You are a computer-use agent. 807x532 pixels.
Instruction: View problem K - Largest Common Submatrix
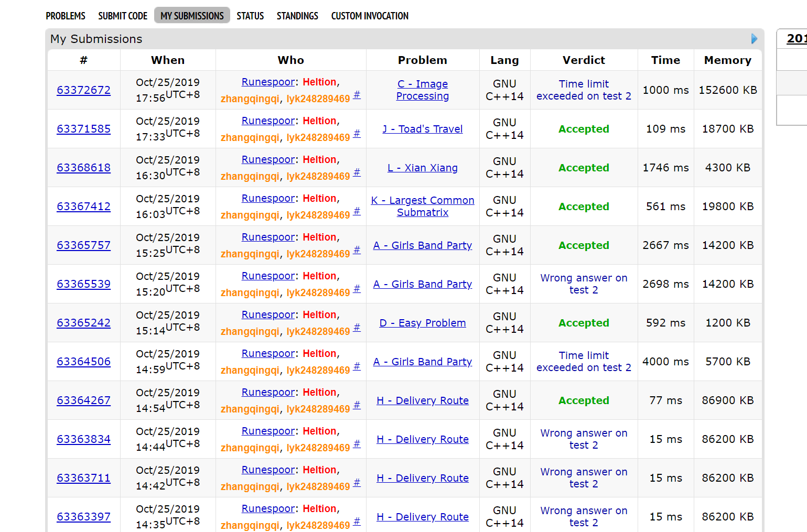[423, 207]
